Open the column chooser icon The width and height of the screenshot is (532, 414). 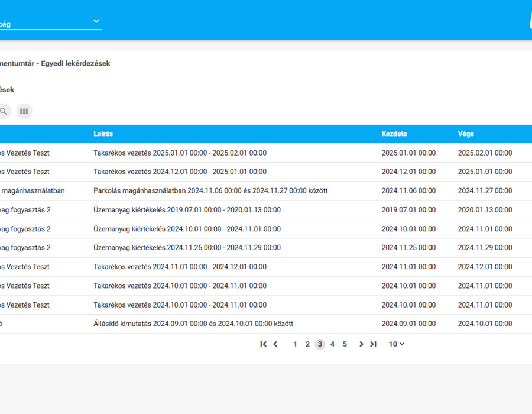click(x=24, y=111)
